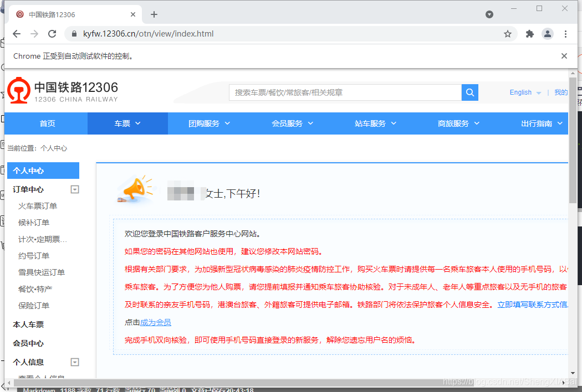Open 计次•定期票 orders in sidebar
The width and height of the screenshot is (582, 392).
pos(43,239)
